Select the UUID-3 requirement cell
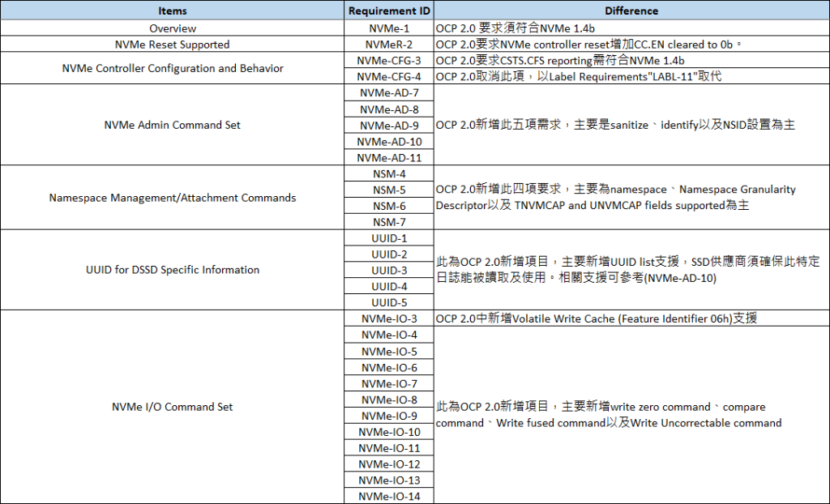 coord(389,270)
